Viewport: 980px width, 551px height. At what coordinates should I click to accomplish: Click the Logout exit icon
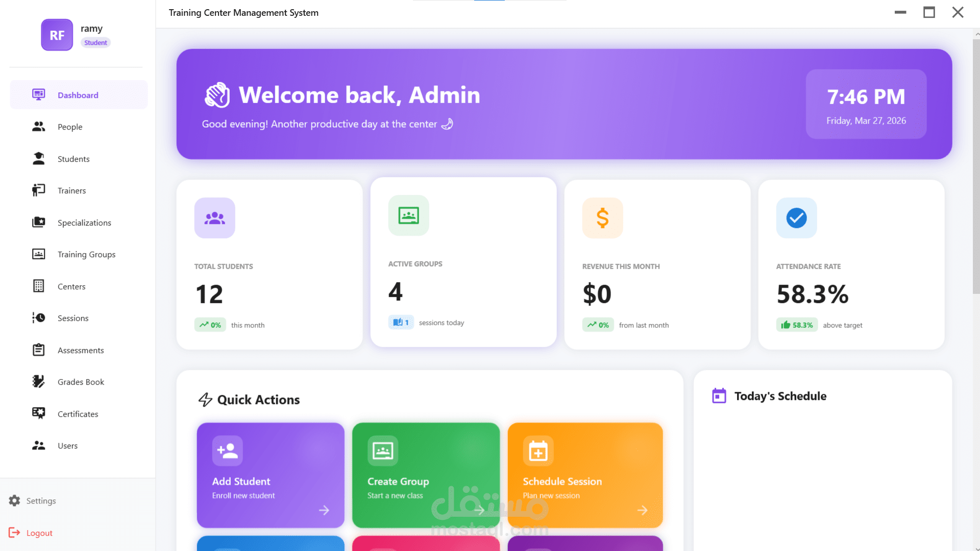coord(14,533)
